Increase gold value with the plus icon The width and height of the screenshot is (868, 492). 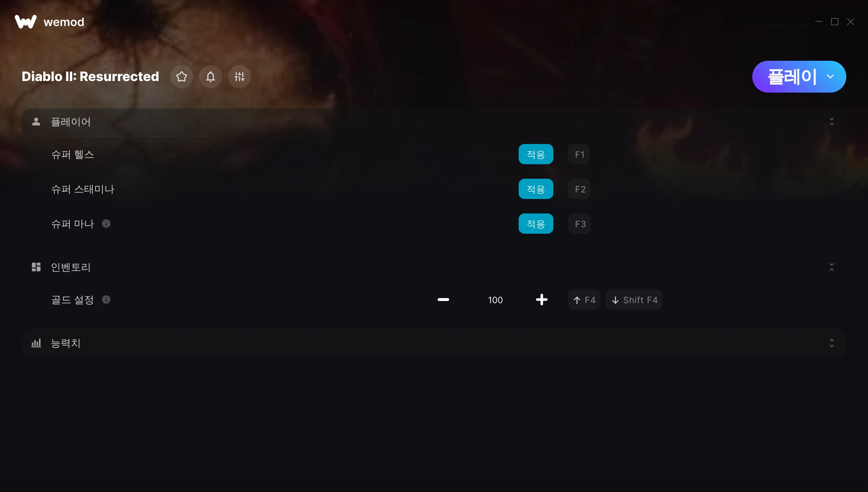click(x=542, y=300)
